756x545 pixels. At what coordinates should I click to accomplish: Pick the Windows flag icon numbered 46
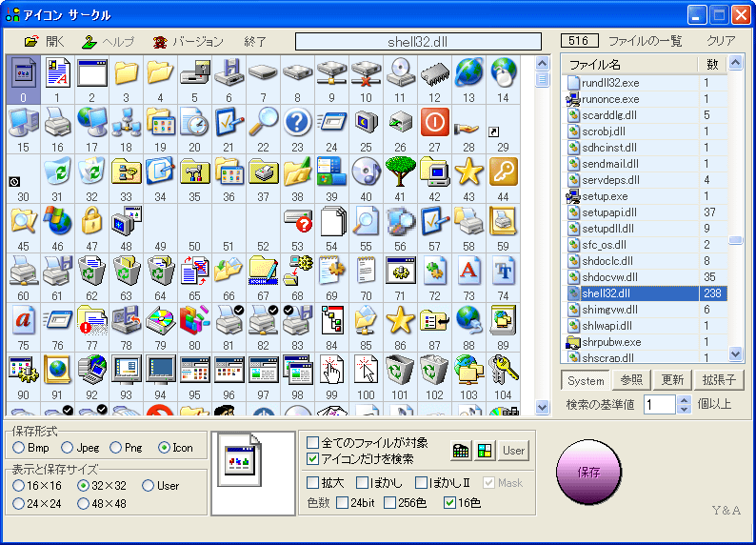point(57,228)
